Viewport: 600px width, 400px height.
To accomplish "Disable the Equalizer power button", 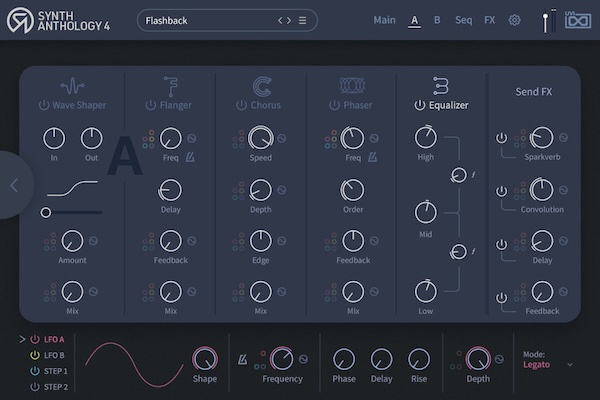I will click(419, 105).
